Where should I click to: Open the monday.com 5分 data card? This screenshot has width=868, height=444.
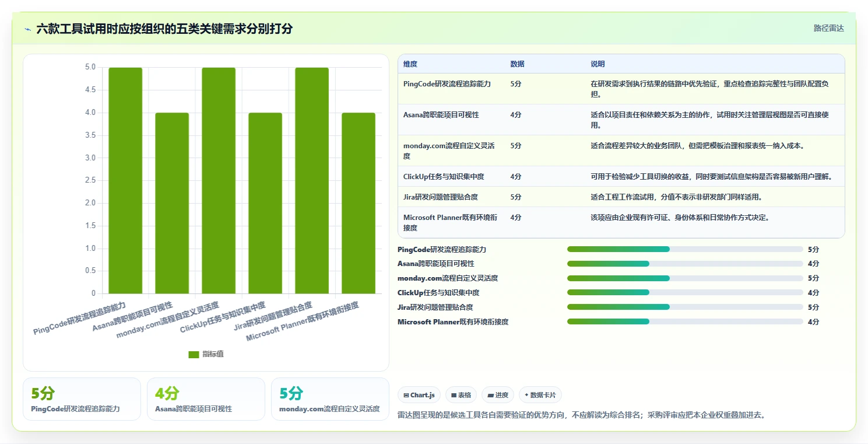click(330, 399)
